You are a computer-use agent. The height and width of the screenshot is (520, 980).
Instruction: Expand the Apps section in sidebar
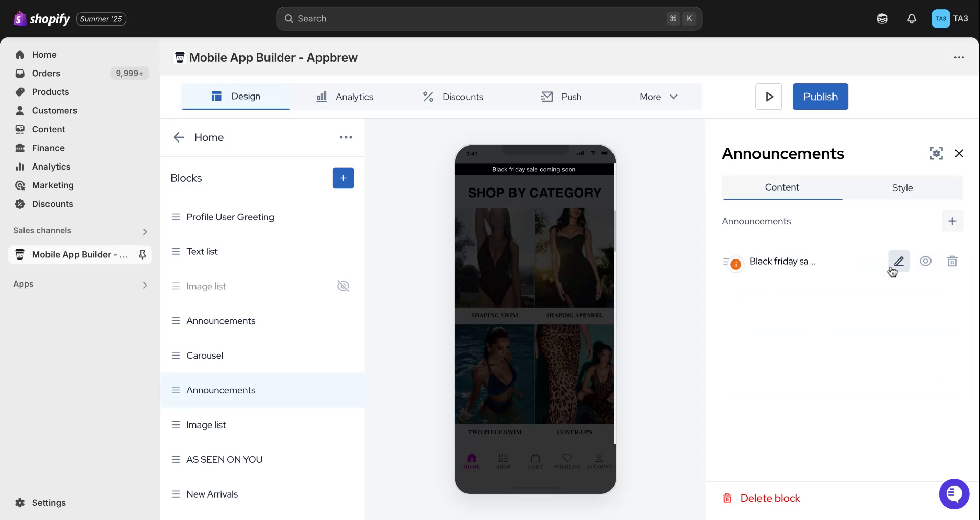click(x=145, y=285)
